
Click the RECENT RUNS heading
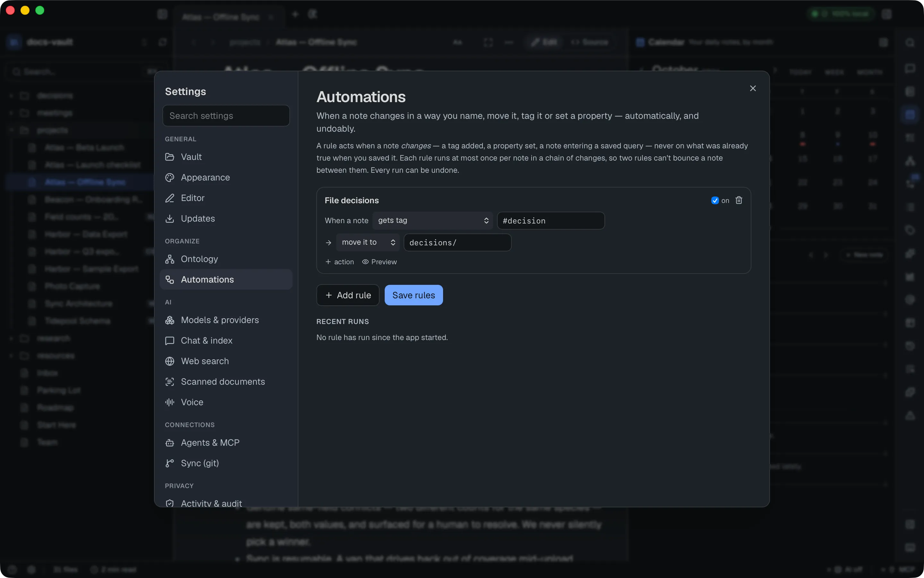click(343, 321)
